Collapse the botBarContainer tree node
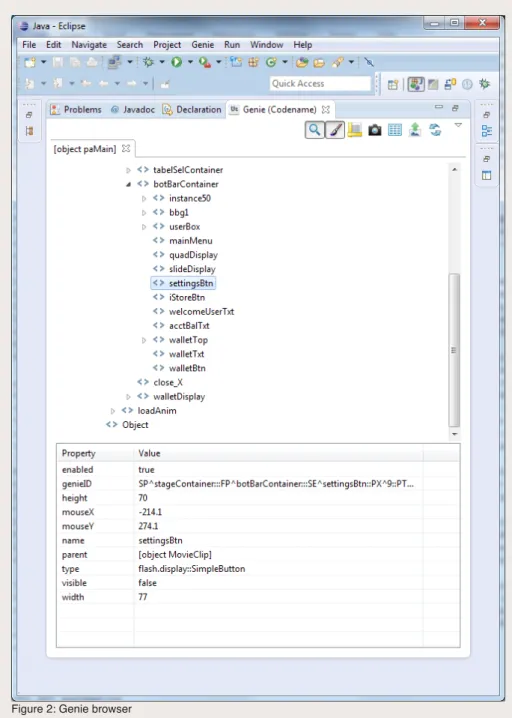The width and height of the screenshot is (512, 718). pyautogui.click(x=128, y=185)
